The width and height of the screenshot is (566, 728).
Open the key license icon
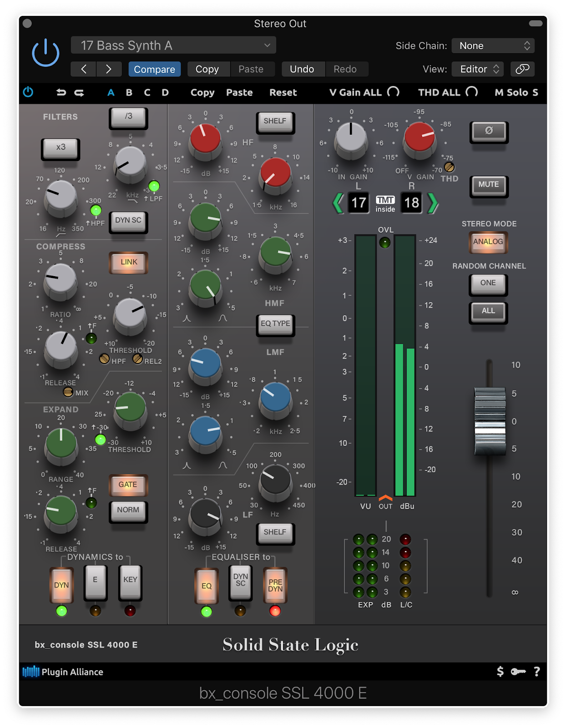(518, 672)
